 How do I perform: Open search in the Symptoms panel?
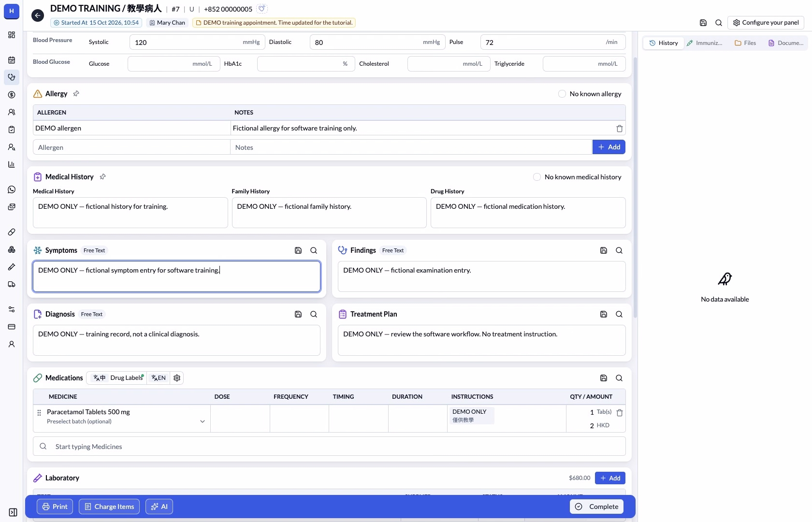(314, 250)
